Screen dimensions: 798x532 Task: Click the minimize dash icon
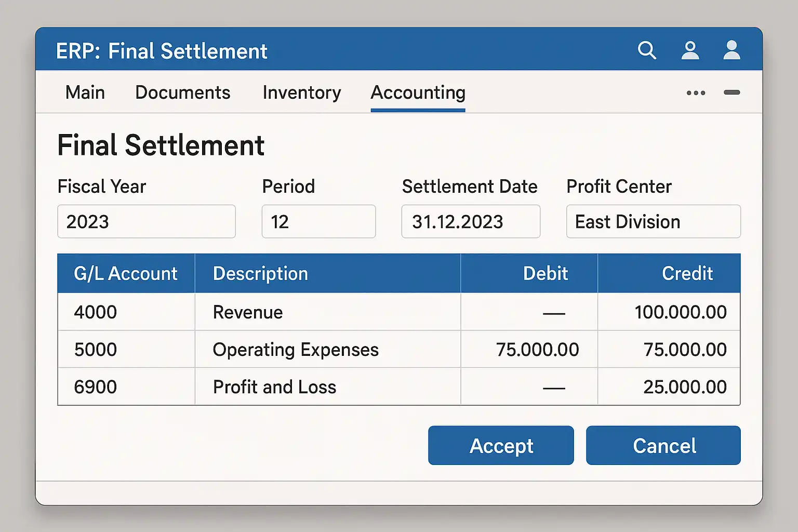[731, 92]
